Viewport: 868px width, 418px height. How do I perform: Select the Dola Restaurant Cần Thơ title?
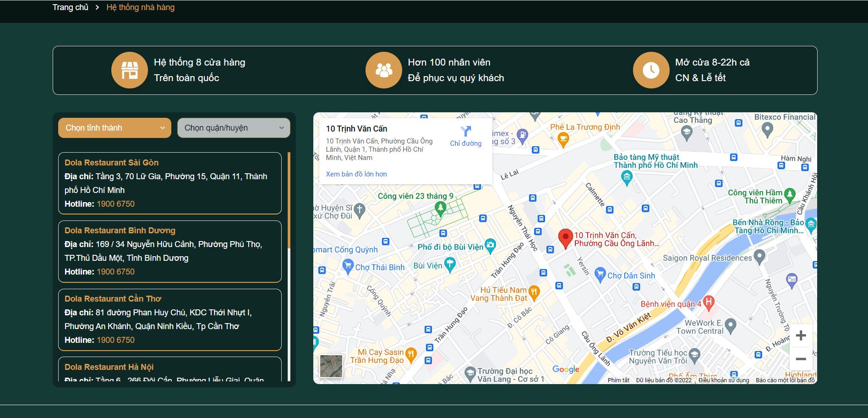tap(113, 299)
